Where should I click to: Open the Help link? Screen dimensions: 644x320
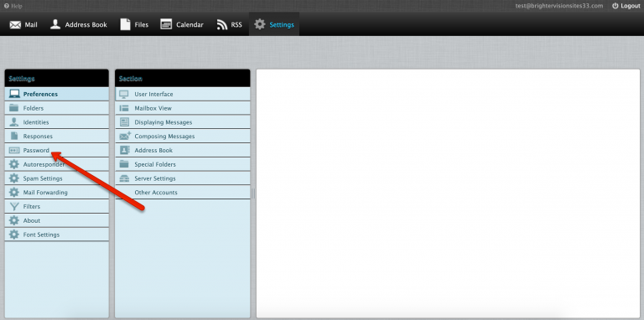17,6
